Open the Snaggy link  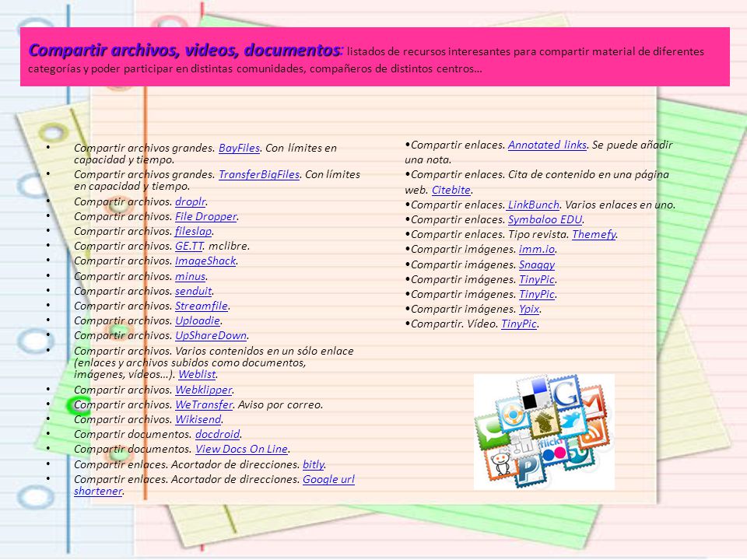pyautogui.click(x=537, y=264)
